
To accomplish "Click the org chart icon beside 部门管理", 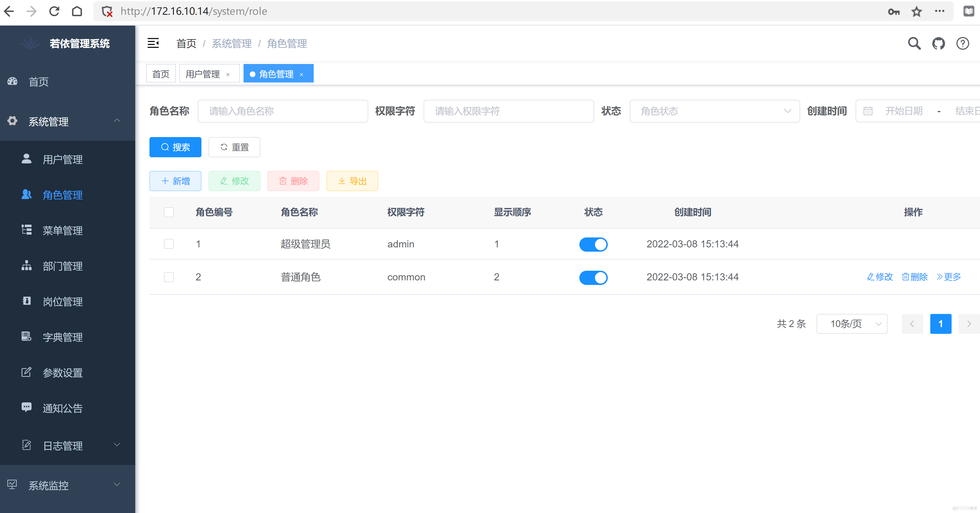I will [27, 265].
